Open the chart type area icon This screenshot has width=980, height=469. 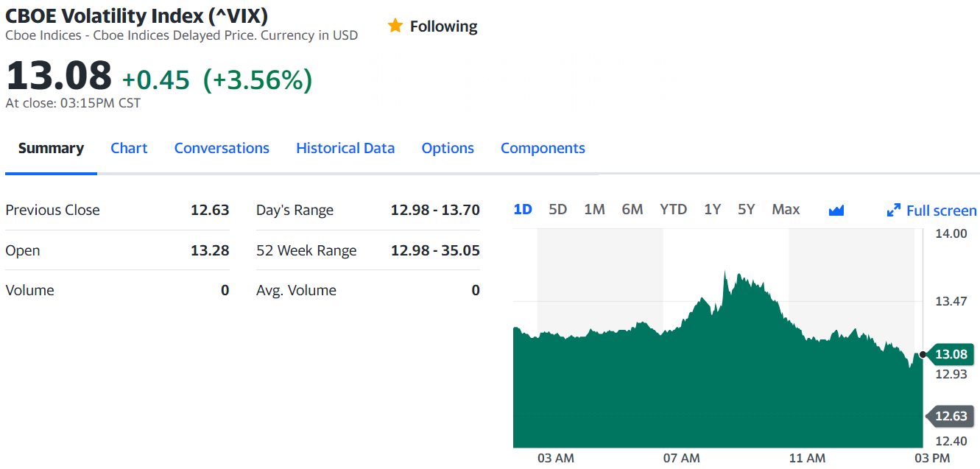coord(836,211)
